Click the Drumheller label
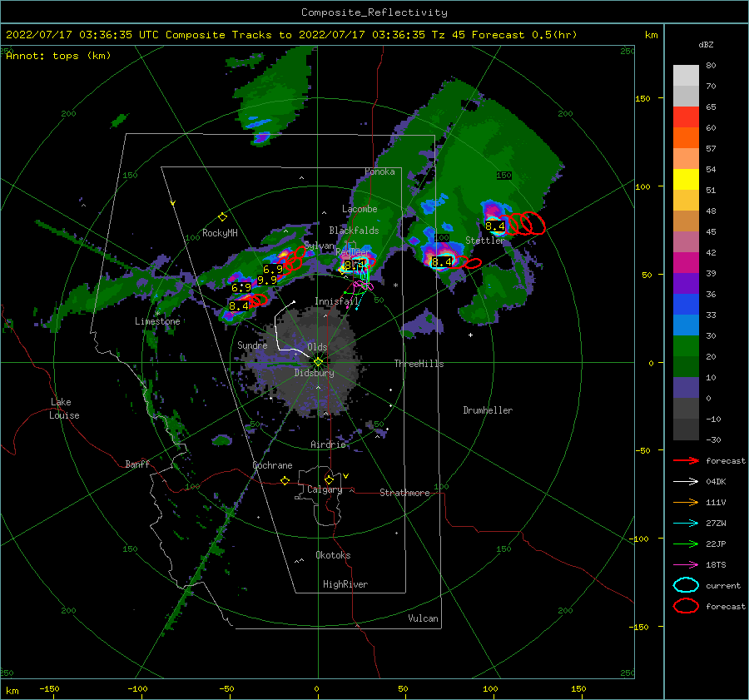Image resolution: width=749 pixels, height=700 pixels. click(x=488, y=410)
